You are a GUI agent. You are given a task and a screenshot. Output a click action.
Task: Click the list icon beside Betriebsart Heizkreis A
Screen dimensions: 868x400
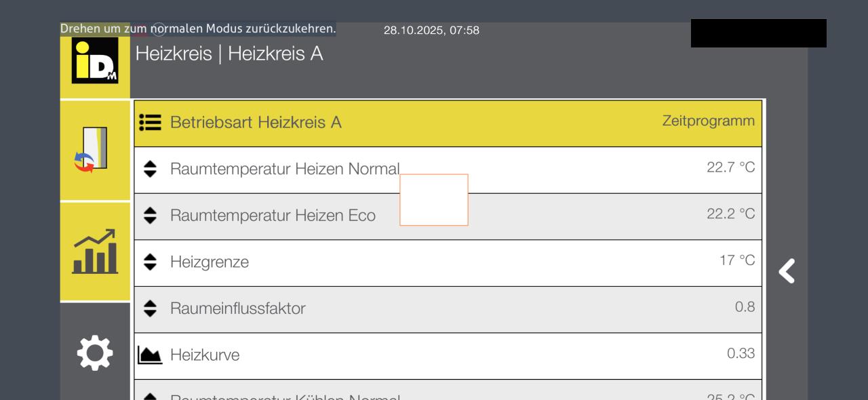[150, 123]
